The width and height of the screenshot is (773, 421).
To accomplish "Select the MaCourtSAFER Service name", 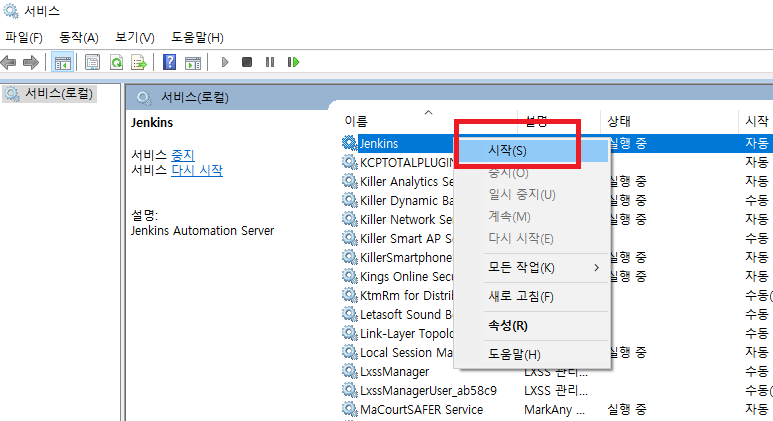I will click(422, 409).
